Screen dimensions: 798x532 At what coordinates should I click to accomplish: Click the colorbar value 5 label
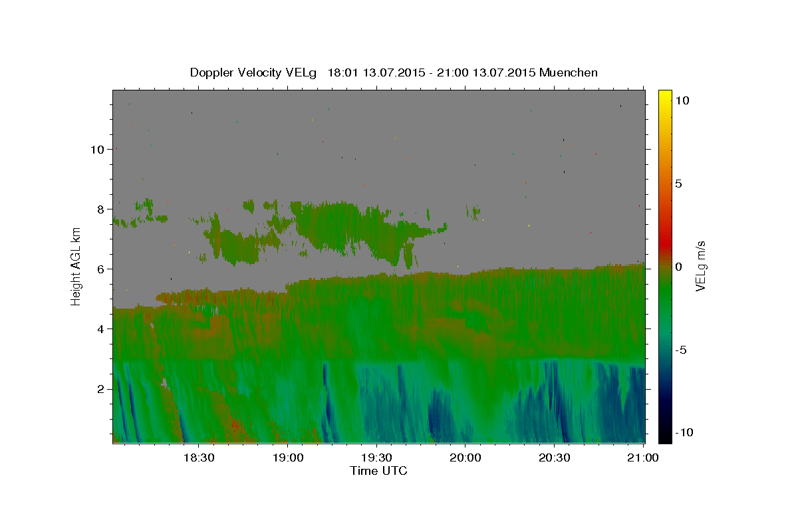[x=678, y=184]
